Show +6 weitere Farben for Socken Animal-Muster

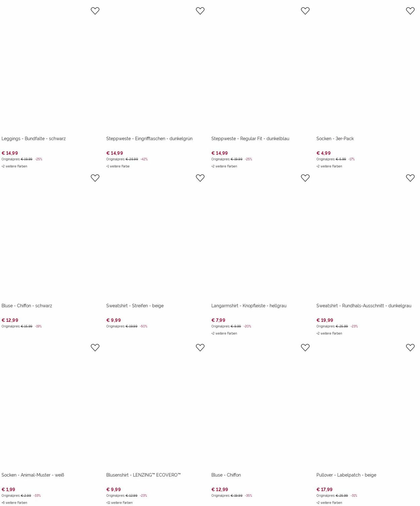click(14, 503)
